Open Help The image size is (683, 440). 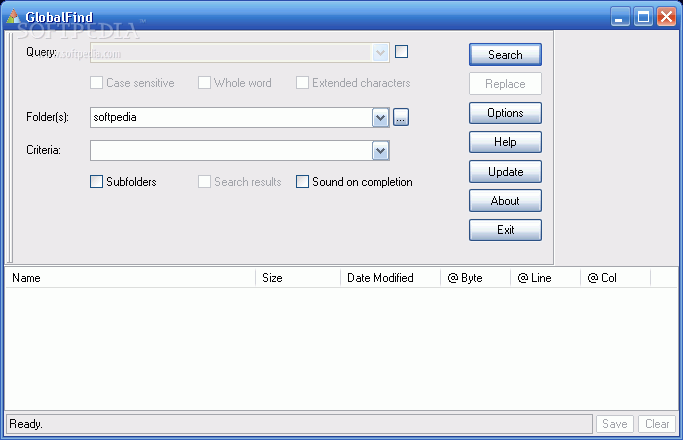(x=505, y=142)
